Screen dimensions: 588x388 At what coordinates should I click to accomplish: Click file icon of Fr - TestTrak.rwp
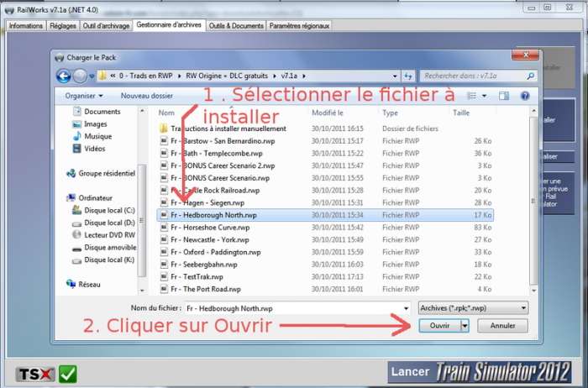point(164,277)
